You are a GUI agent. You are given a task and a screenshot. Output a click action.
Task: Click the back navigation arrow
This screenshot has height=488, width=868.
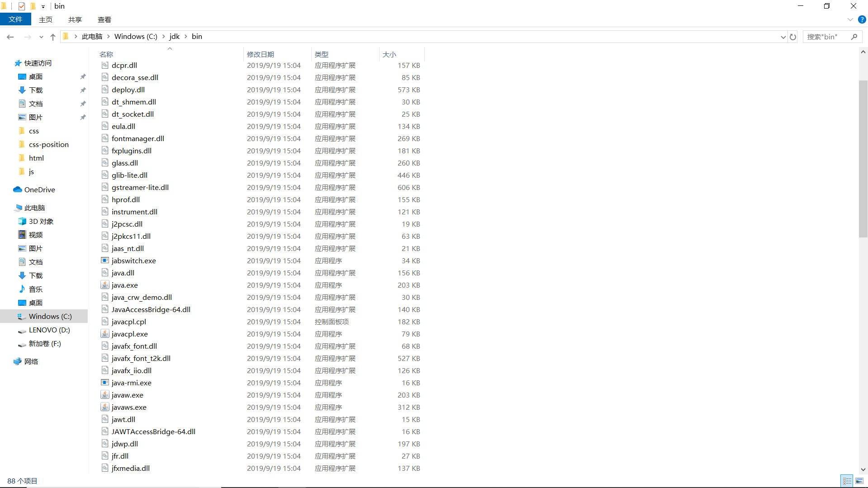click(x=10, y=37)
